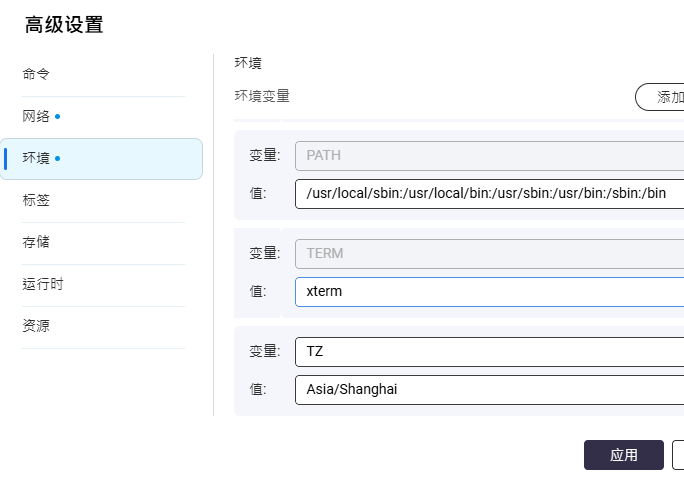
Task: Click the 添加 button for environment variables
Action: click(660, 97)
